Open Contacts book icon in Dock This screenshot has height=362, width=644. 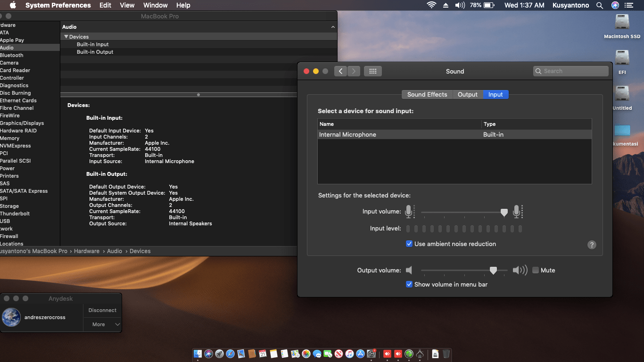point(252,354)
